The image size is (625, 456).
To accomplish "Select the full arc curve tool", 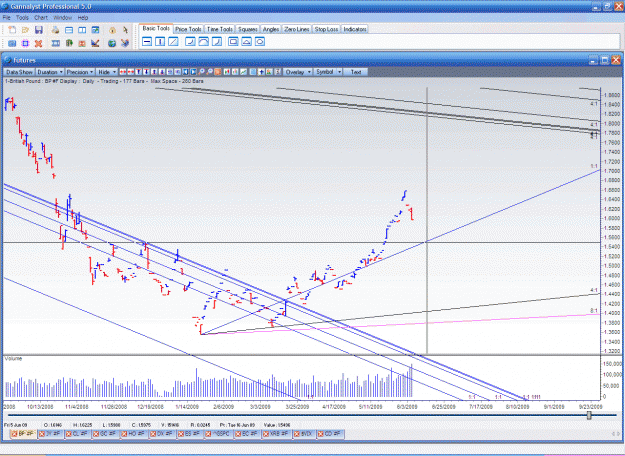I will click(x=203, y=41).
